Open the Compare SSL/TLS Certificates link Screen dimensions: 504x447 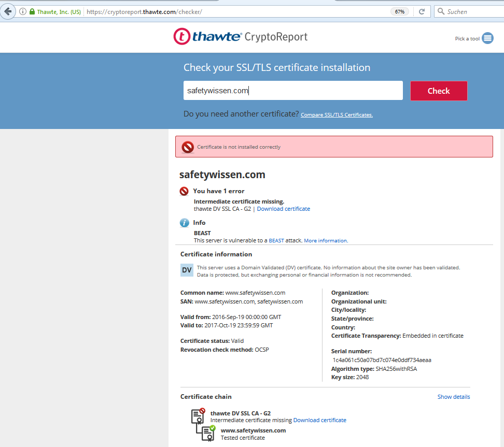coord(337,115)
